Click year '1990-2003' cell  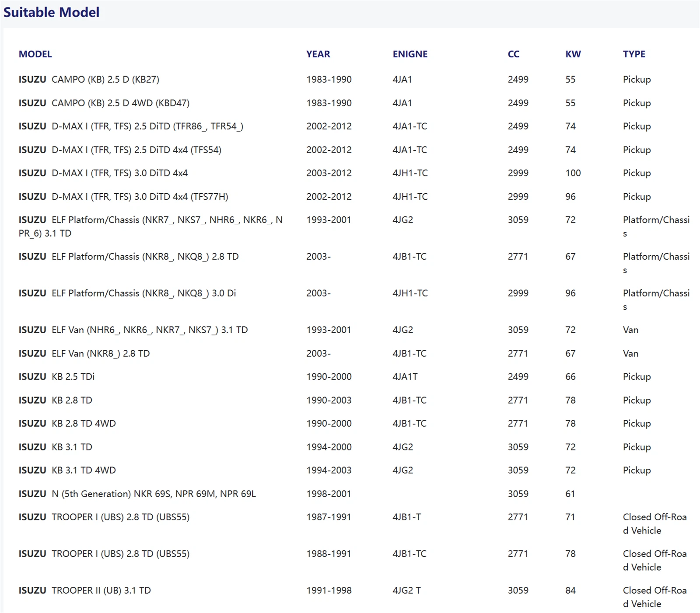click(x=329, y=401)
